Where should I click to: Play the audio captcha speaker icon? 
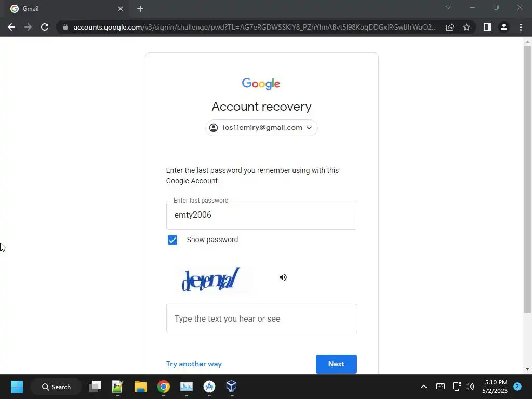[x=283, y=277]
